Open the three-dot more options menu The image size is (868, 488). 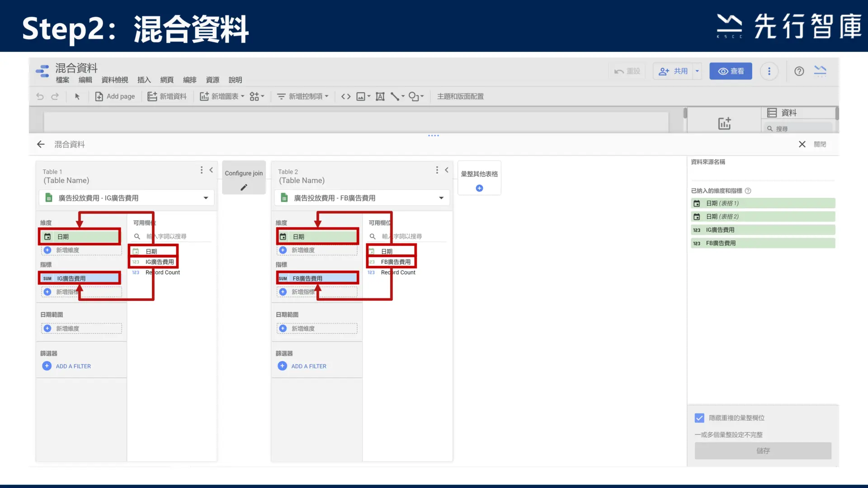pos(769,71)
